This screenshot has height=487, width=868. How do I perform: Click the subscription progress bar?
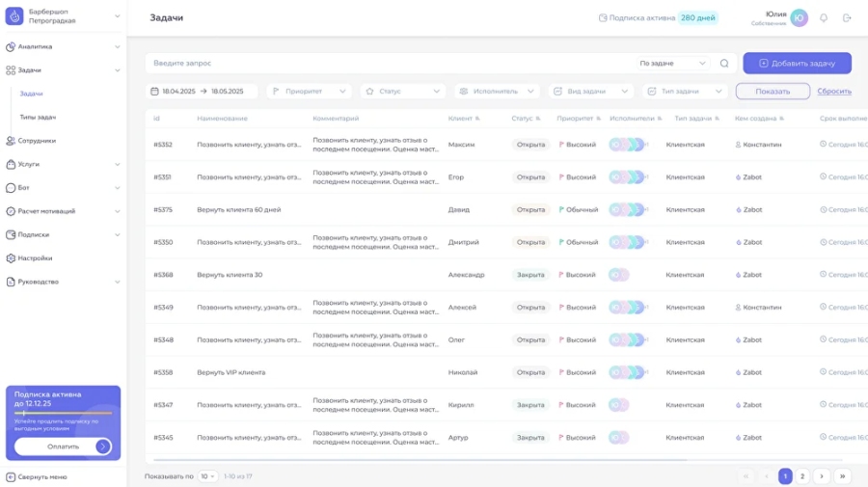63,413
